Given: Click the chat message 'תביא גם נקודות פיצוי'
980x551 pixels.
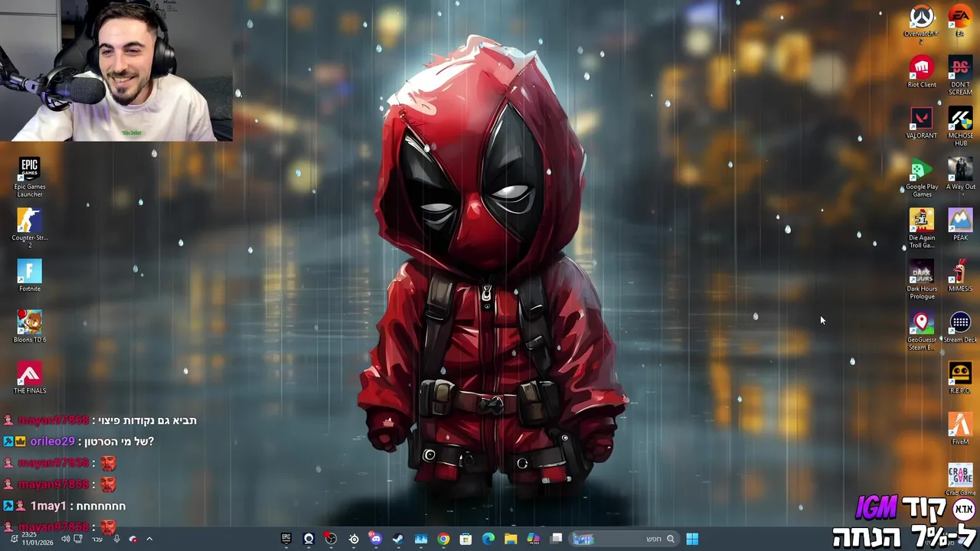Looking at the screenshot, I should 147,420.
